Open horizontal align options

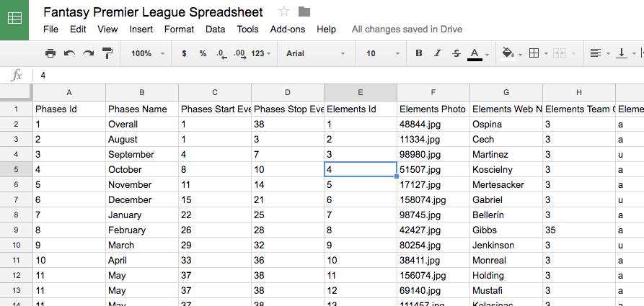pos(595,53)
